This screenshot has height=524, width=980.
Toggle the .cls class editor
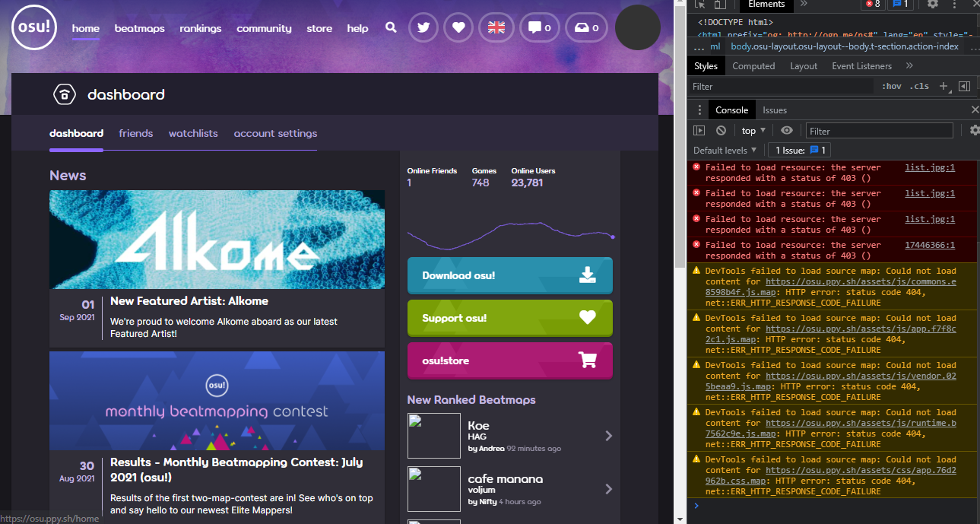coord(919,86)
